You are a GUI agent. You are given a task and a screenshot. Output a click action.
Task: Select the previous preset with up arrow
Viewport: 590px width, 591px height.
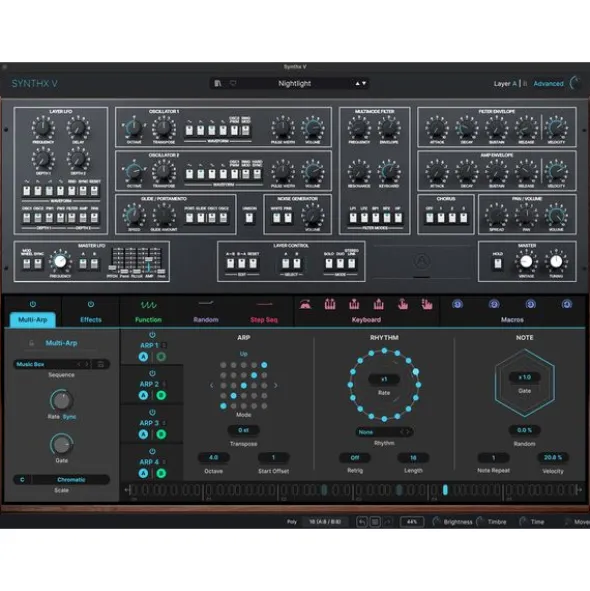(357, 83)
